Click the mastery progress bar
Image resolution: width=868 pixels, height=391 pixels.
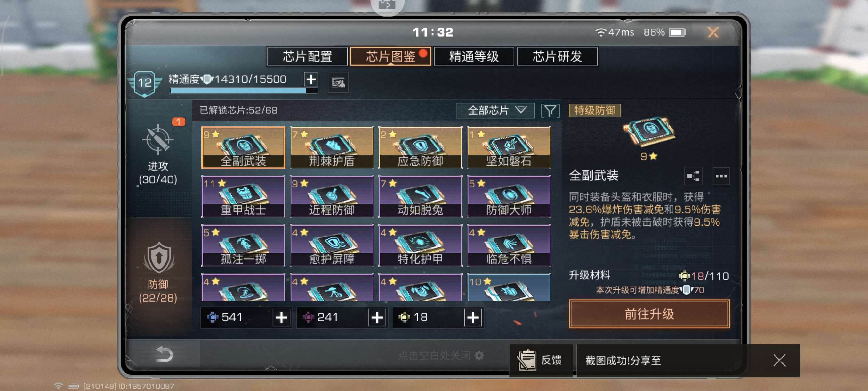tap(244, 91)
